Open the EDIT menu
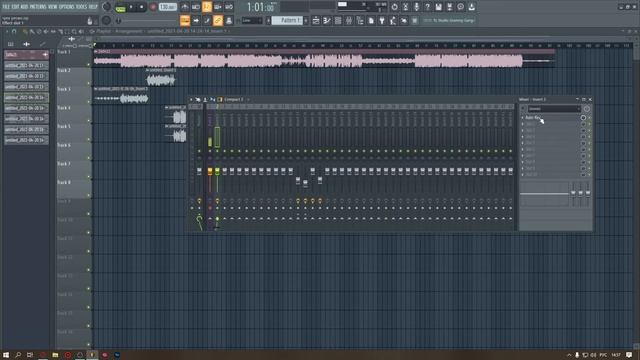This screenshot has width=640, height=360. (15, 7)
